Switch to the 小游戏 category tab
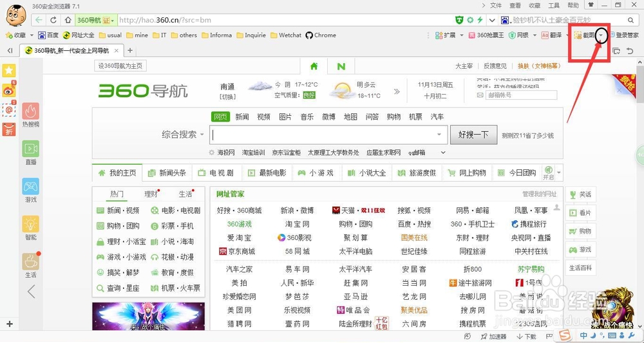644x343 pixels. (316, 172)
